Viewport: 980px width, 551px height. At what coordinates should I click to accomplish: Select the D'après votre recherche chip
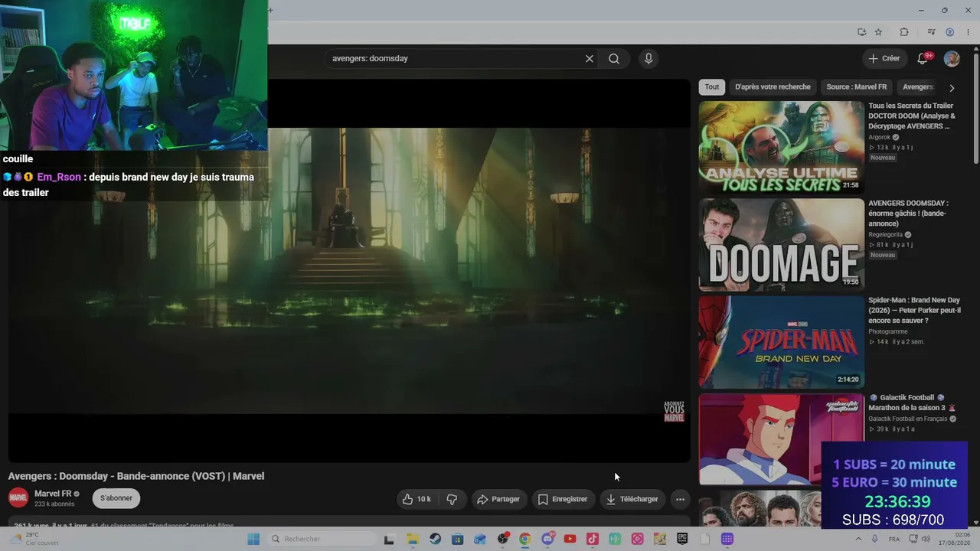point(773,87)
